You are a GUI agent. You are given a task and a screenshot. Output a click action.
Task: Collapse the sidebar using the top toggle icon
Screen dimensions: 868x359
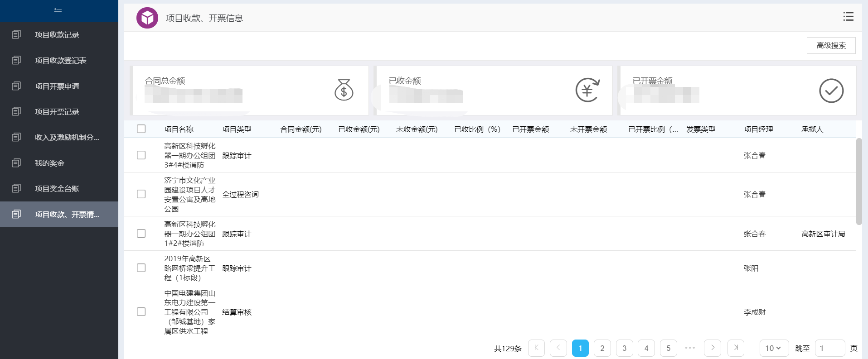[58, 9]
